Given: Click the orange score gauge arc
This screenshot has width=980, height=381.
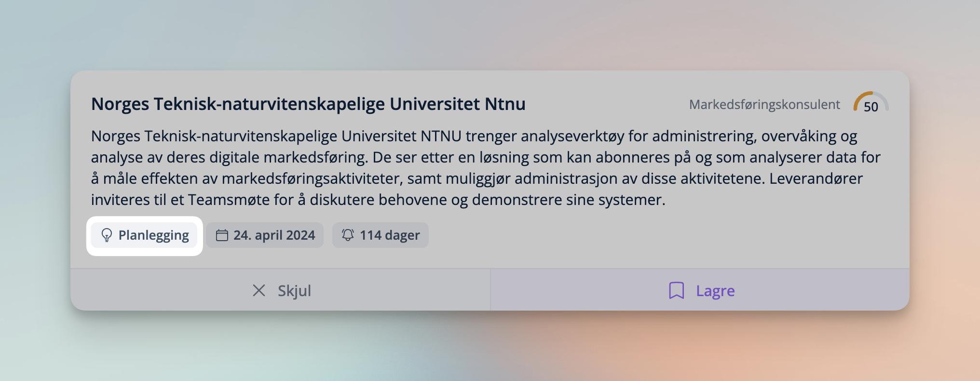Looking at the screenshot, I should pyautogui.click(x=861, y=98).
